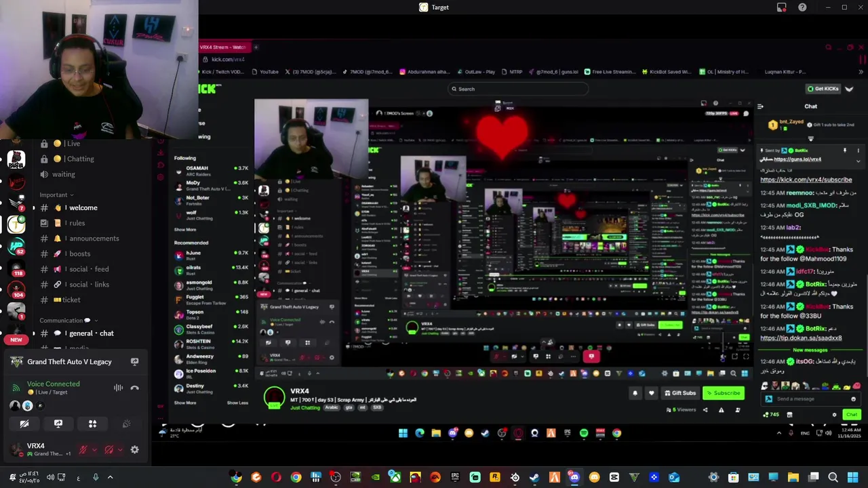The width and height of the screenshot is (868, 488).
Task: Focus the Kick Search field
Action: (x=519, y=89)
